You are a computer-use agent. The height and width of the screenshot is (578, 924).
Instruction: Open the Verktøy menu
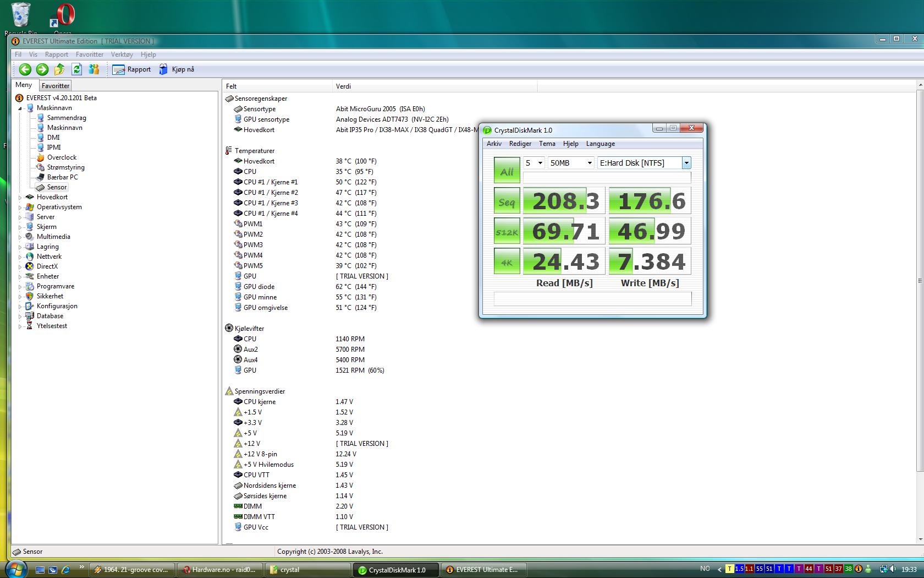coord(122,54)
